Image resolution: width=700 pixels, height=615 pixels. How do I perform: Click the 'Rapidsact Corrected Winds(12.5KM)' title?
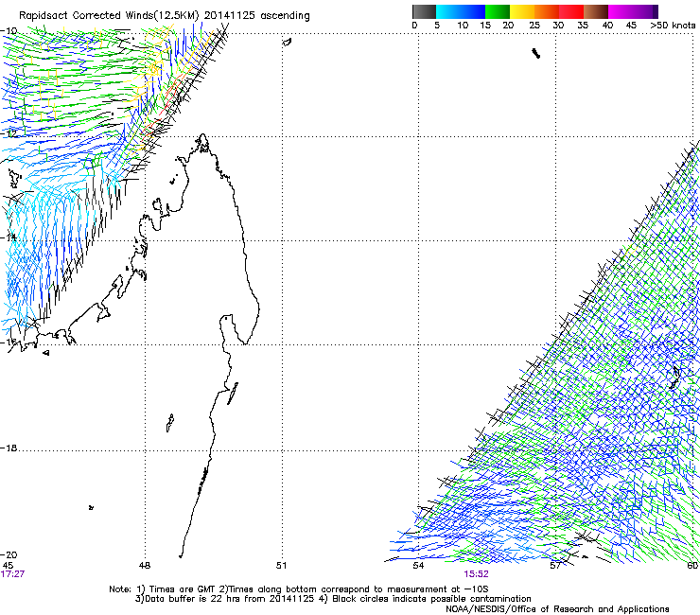pos(109,16)
